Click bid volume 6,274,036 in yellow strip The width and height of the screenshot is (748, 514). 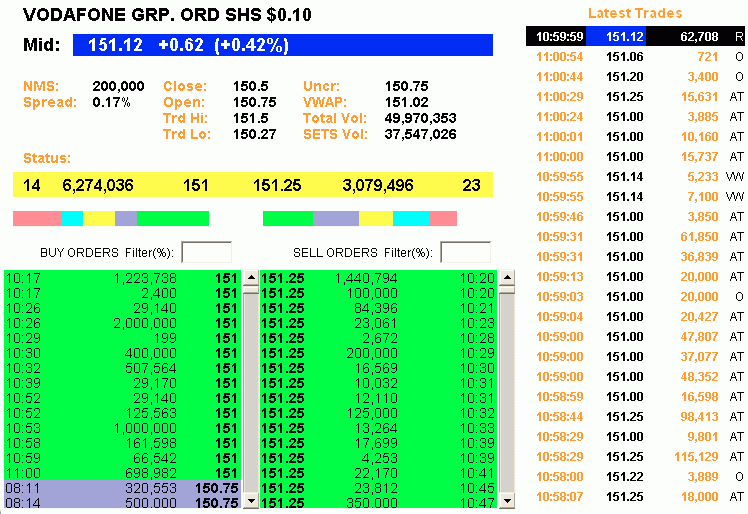[x=98, y=185]
